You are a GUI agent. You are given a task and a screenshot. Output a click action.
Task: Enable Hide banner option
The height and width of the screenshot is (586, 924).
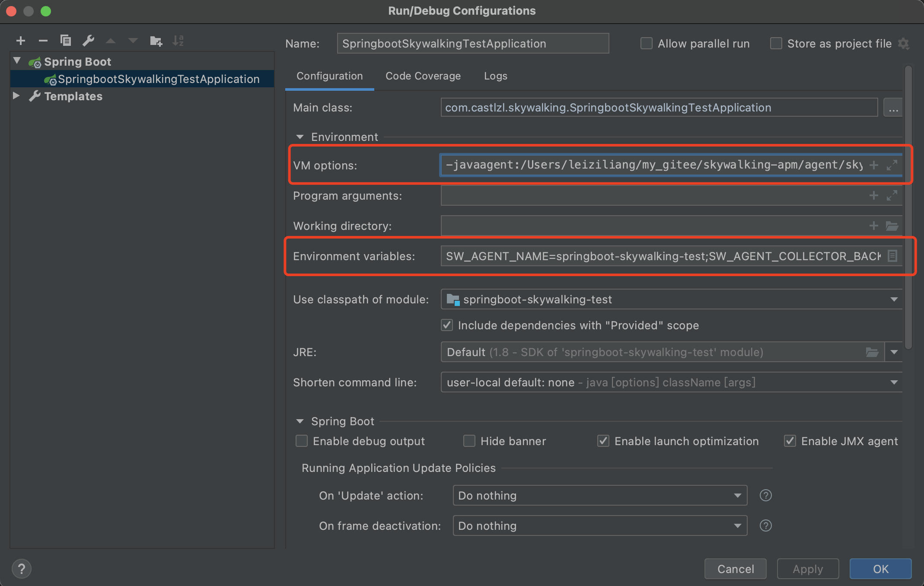pos(469,441)
